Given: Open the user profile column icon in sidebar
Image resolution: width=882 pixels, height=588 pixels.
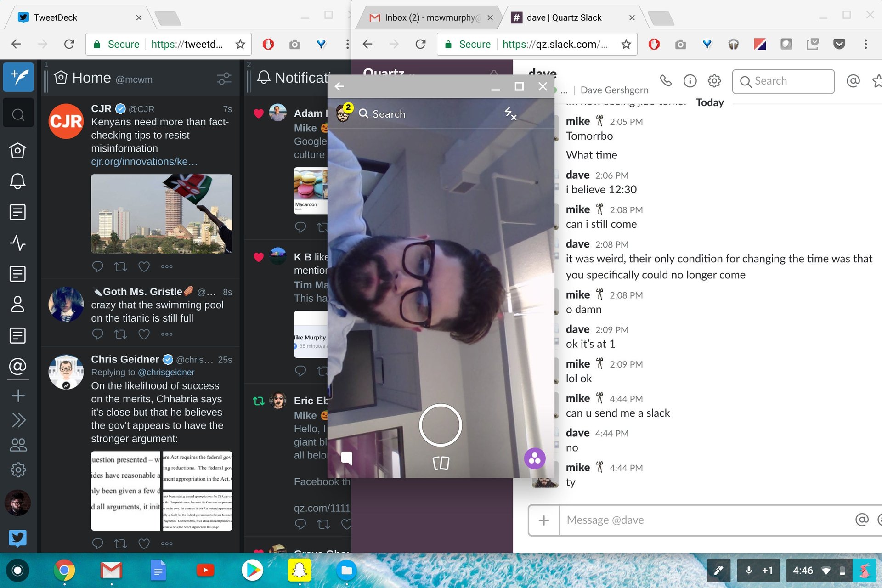Looking at the screenshot, I should pyautogui.click(x=17, y=304).
